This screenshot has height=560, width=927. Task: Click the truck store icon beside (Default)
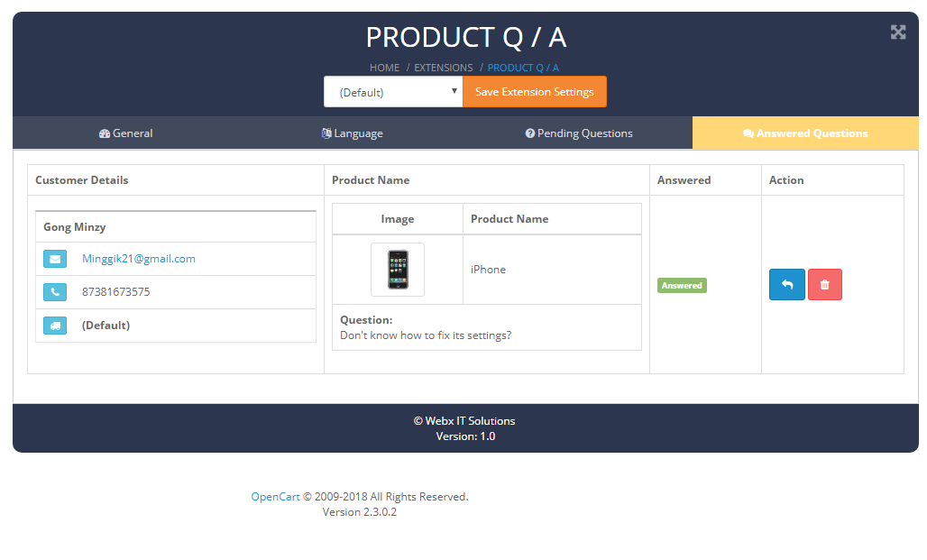pos(55,326)
